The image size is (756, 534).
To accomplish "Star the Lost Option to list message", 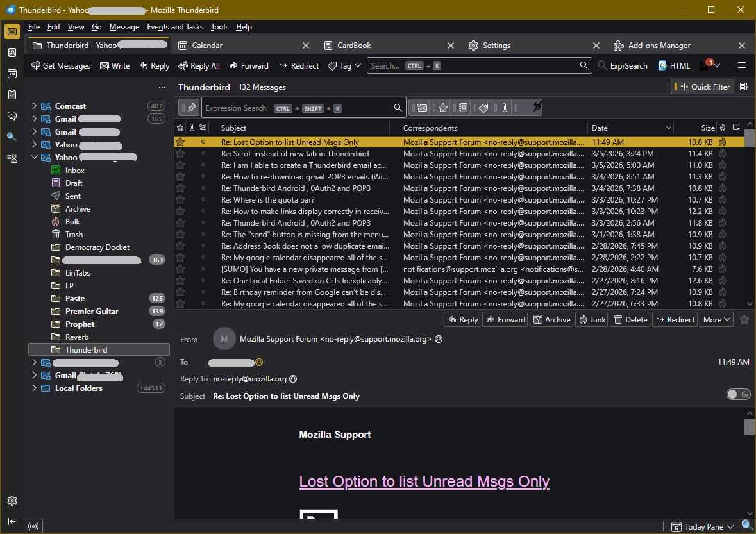I will [x=181, y=142].
